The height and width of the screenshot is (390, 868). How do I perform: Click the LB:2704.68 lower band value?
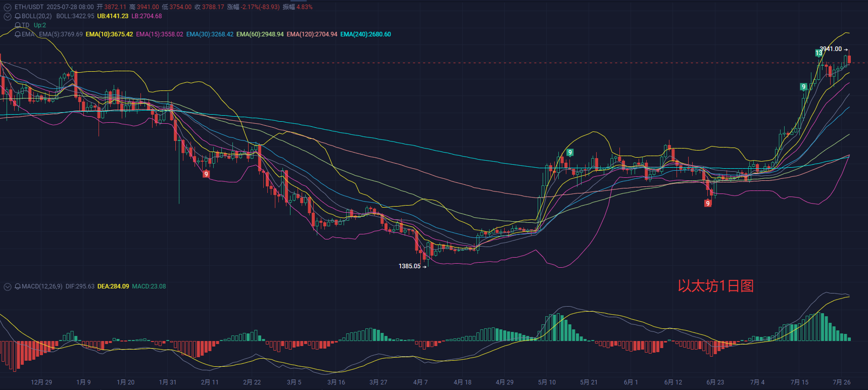coord(147,16)
